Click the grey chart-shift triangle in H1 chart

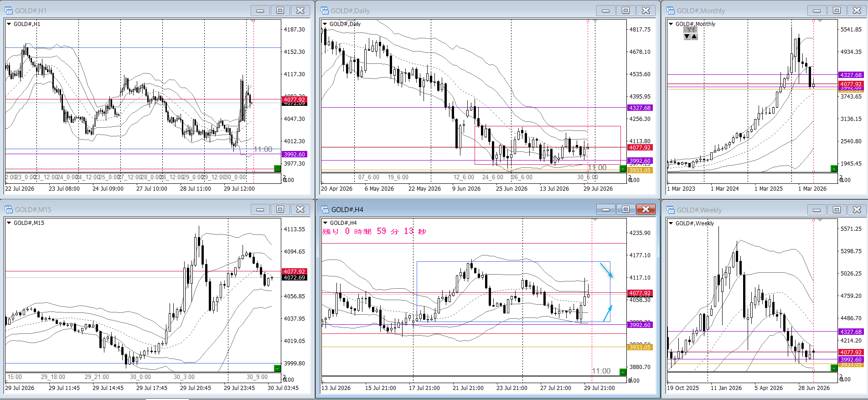click(x=253, y=21)
